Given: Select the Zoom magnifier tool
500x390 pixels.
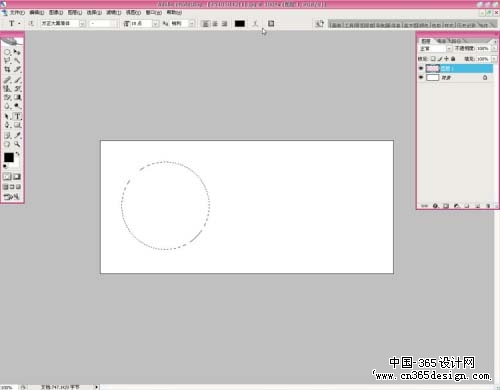Looking at the screenshot, I should [17, 144].
